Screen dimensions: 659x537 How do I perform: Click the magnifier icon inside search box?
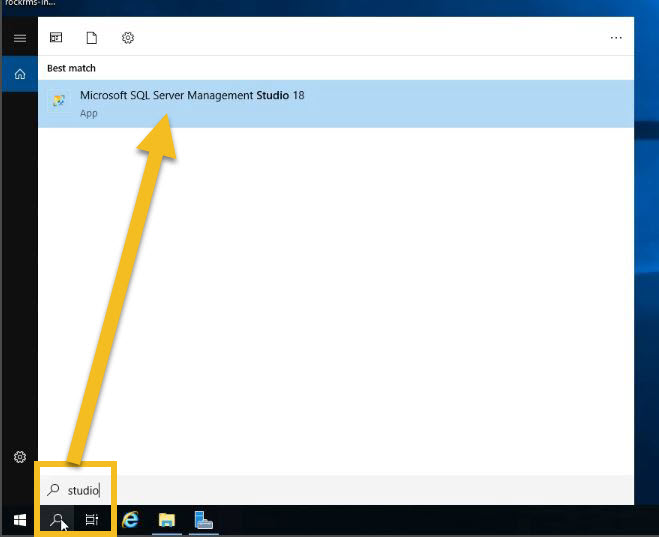[x=53, y=490]
